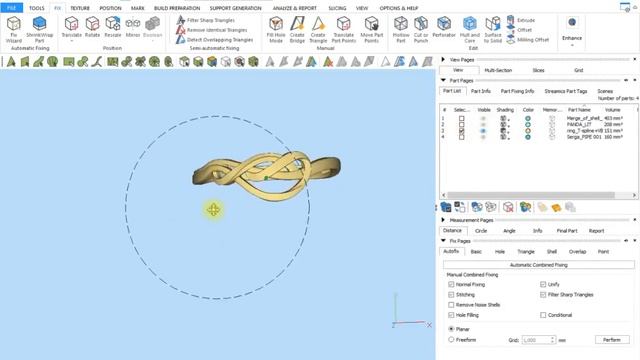Click the Hull and Core tool
This screenshot has width=640, height=360.
(x=470, y=29)
